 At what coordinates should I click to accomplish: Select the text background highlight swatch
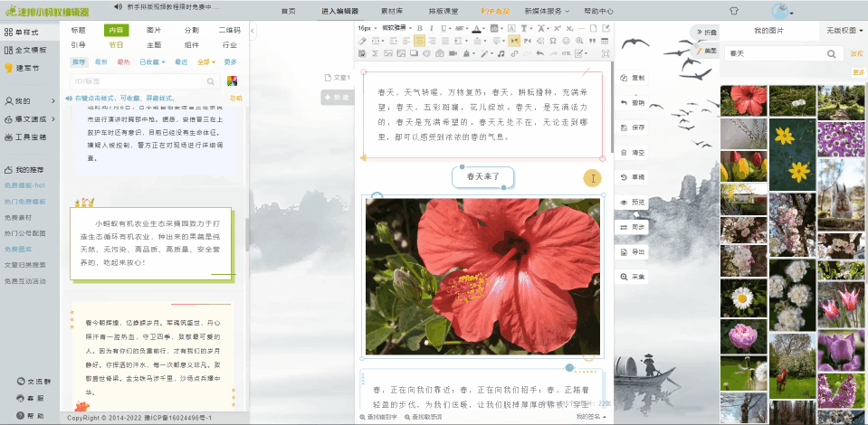(494, 28)
